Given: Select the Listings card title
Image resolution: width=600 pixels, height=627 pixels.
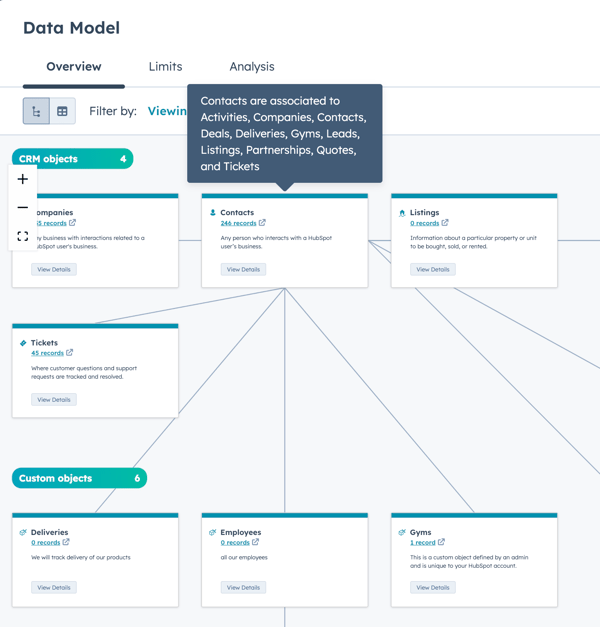Looking at the screenshot, I should (x=424, y=212).
